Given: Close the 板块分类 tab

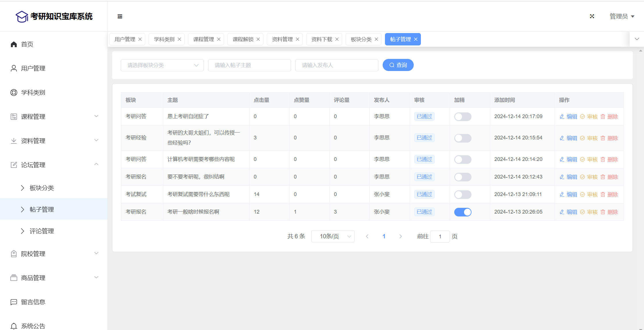Looking at the screenshot, I should 376,39.
